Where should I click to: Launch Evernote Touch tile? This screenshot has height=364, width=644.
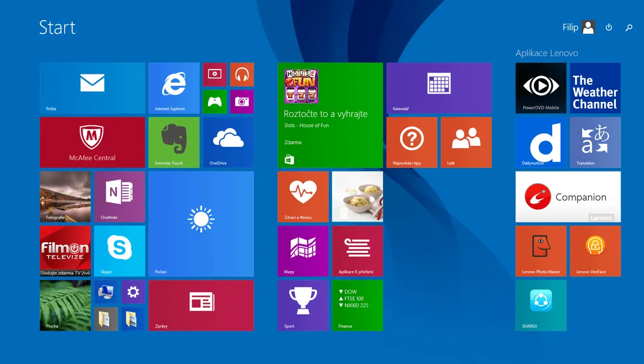[174, 142]
